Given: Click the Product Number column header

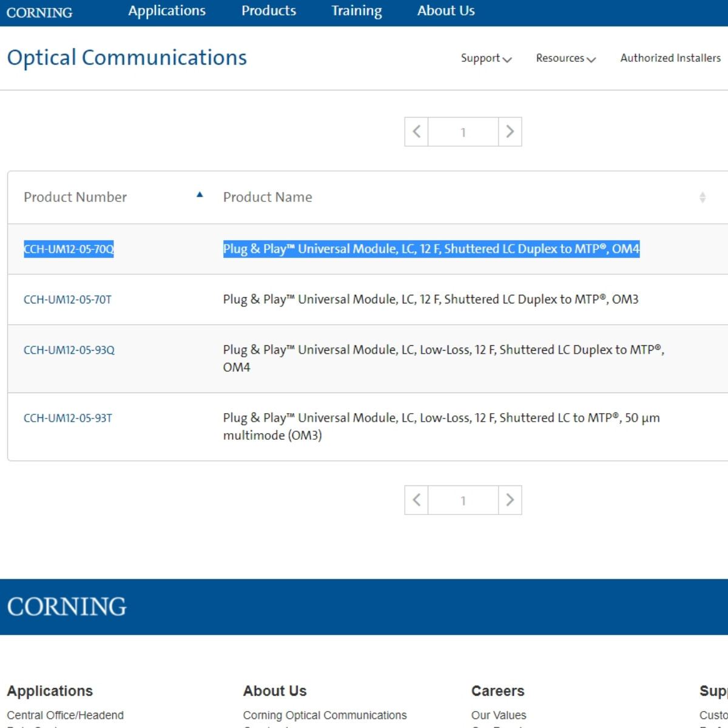Looking at the screenshot, I should 75,197.
